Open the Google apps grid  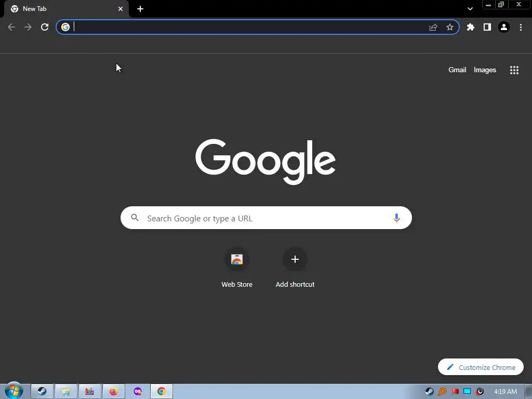click(x=514, y=70)
